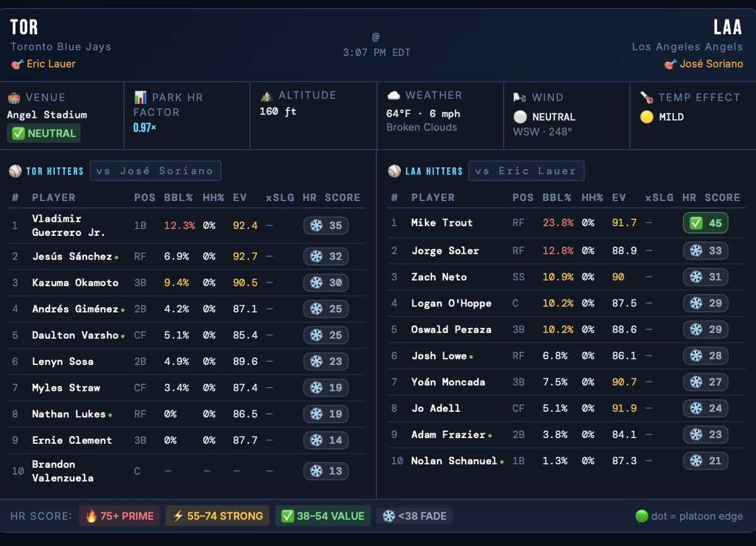Click Zach Neto's snowflake 31 score badge
This screenshot has height=546, width=756.
click(706, 277)
